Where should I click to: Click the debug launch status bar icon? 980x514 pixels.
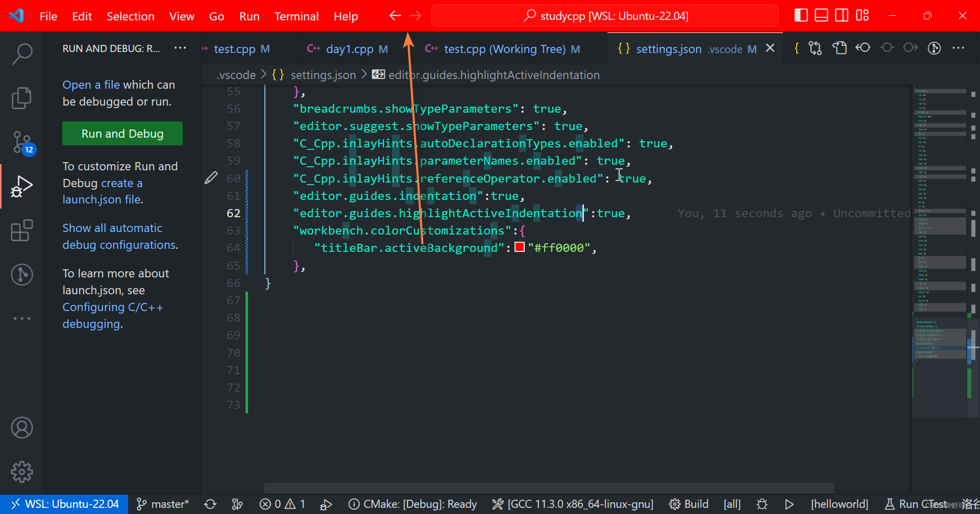(326, 504)
